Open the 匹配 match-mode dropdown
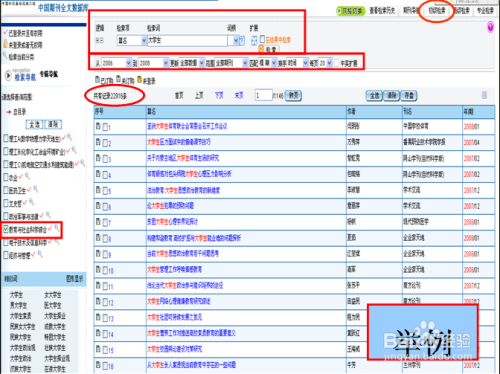The height and width of the screenshot is (374, 500). [268, 63]
